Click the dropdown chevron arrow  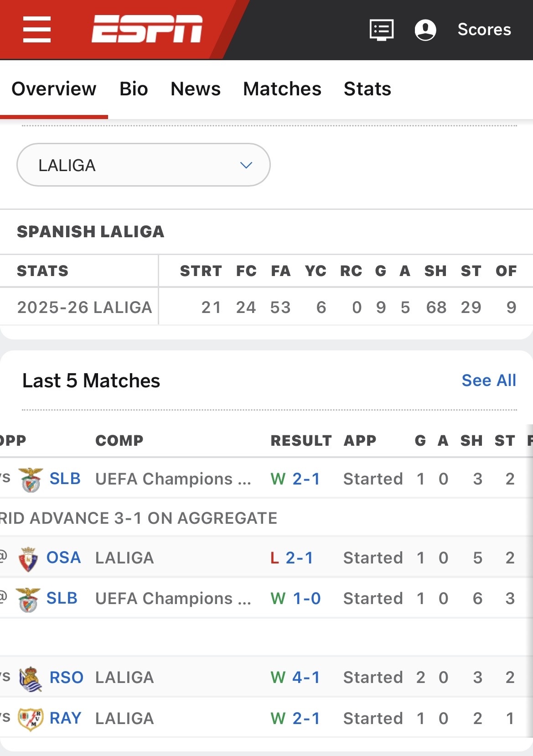pyautogui.click(x=246, y=165)
